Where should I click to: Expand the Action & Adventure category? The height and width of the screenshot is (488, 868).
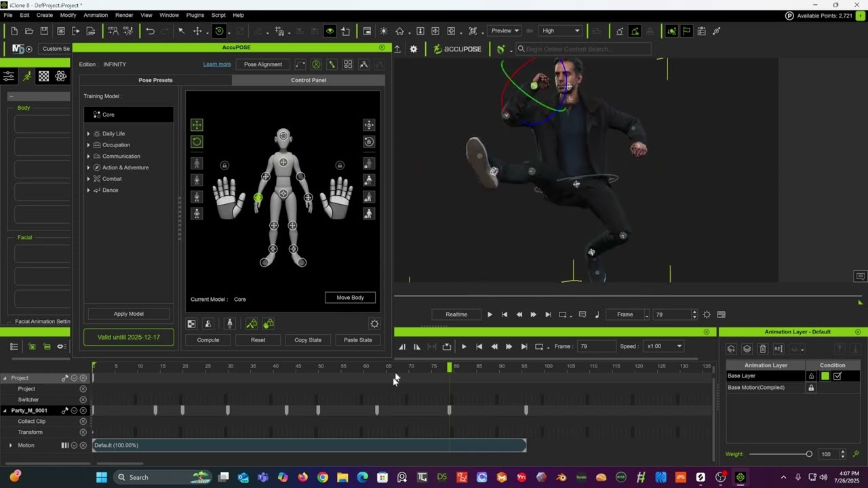pos(88,167)
